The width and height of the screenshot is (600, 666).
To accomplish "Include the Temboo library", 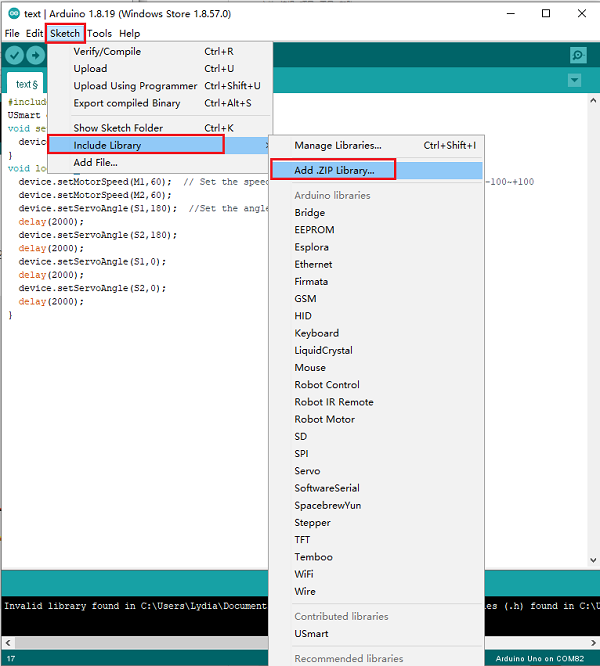I will point(377,557).
